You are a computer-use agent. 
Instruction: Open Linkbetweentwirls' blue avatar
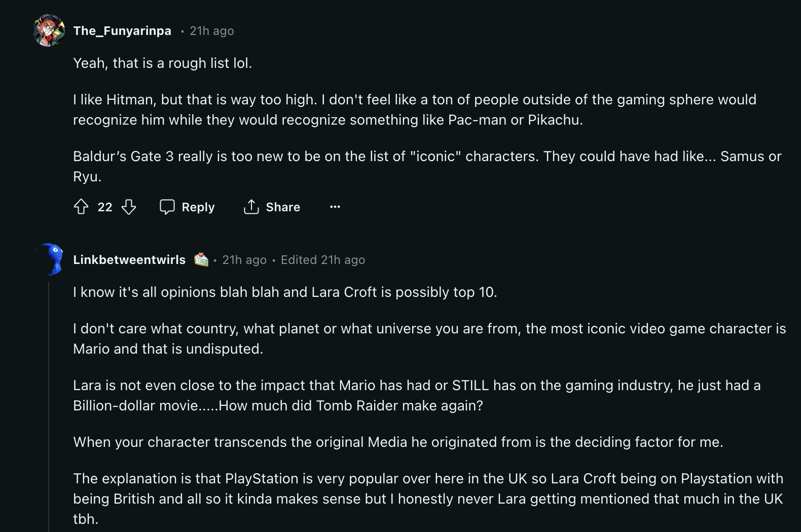(51, 259)
